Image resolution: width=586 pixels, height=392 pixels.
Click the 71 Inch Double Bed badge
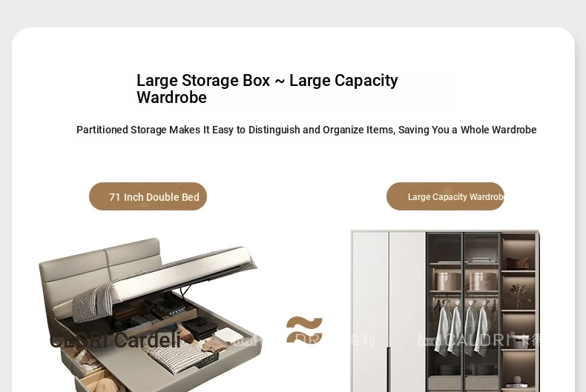click(148, 196)
